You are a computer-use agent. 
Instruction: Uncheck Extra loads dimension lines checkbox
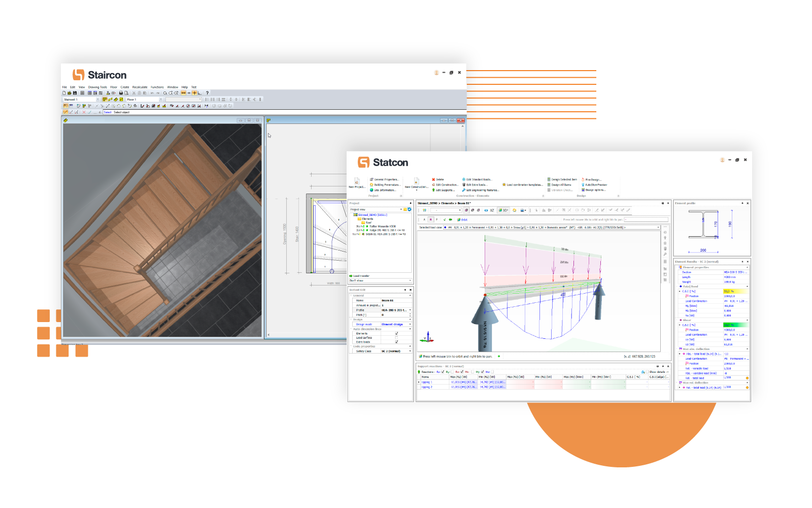[396, 342]
